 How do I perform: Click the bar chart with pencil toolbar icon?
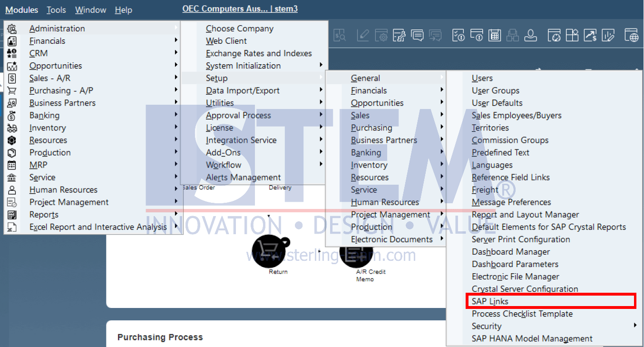tap(608, 35)
